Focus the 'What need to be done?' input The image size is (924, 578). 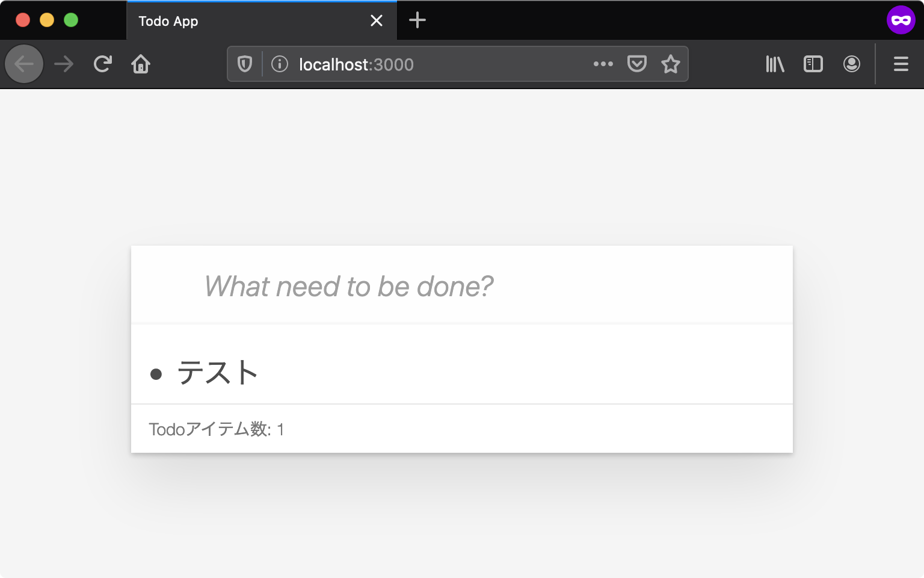pos(462,285)
